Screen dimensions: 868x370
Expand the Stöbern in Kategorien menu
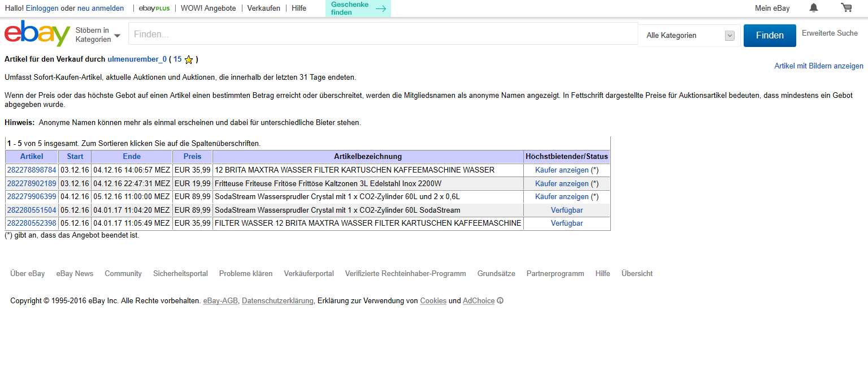(98, 35)
